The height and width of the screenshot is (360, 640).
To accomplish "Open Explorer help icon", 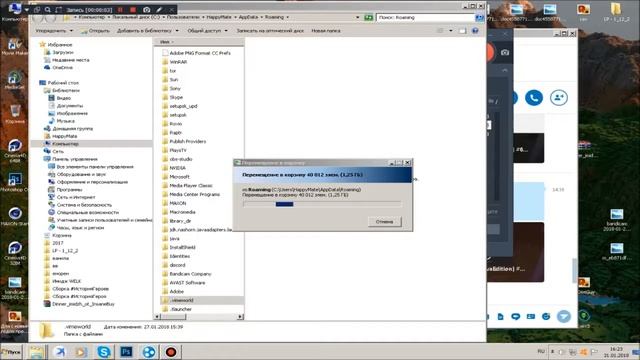I will point(475,31).
